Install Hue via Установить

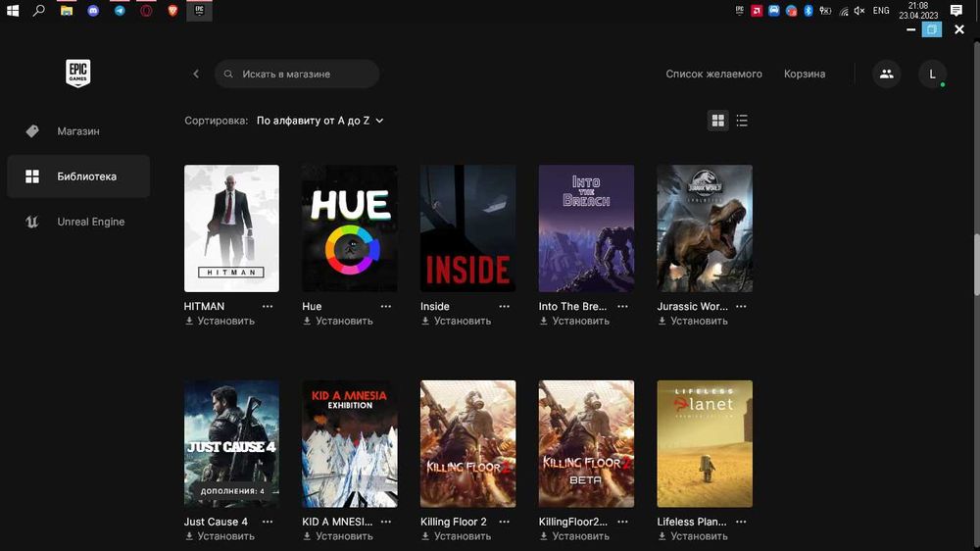pos(337,321)
